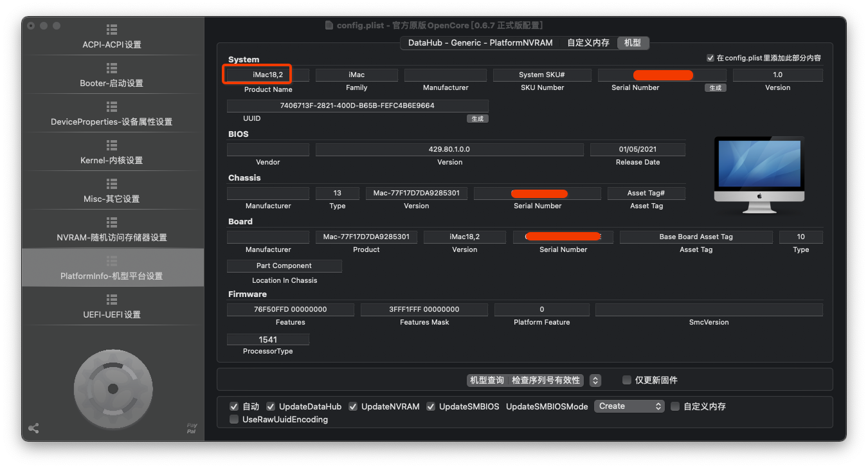Viewport: 868px width, 468px height.
Task: Switch to 自定义内存 tab
Action: click(588, 43)
